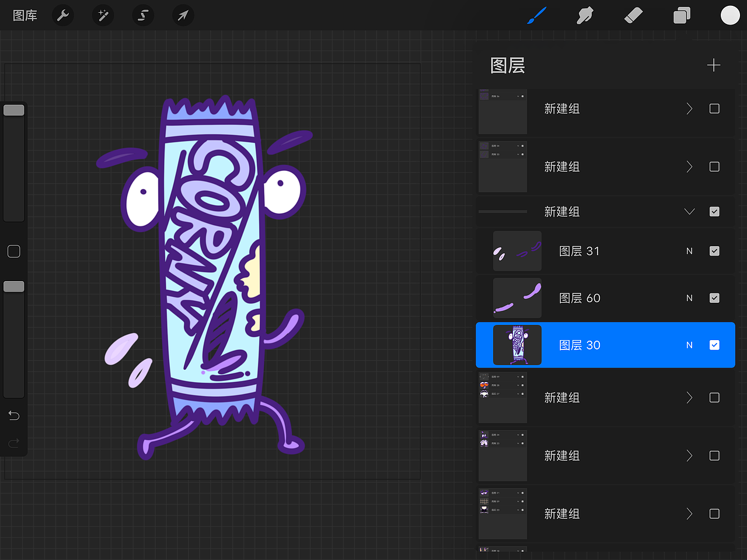Expand the 新建组 chevron right below 图层 30
Viewport: 747px width, 560px height.
(689, 398)
